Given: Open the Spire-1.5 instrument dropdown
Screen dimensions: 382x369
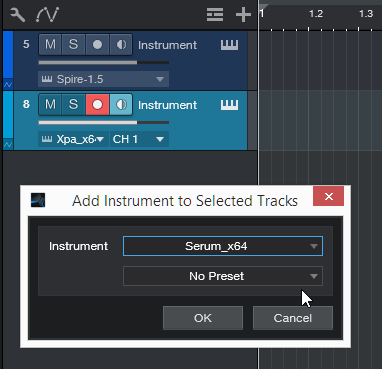Looking at the screenshot, I should [103, 79].
